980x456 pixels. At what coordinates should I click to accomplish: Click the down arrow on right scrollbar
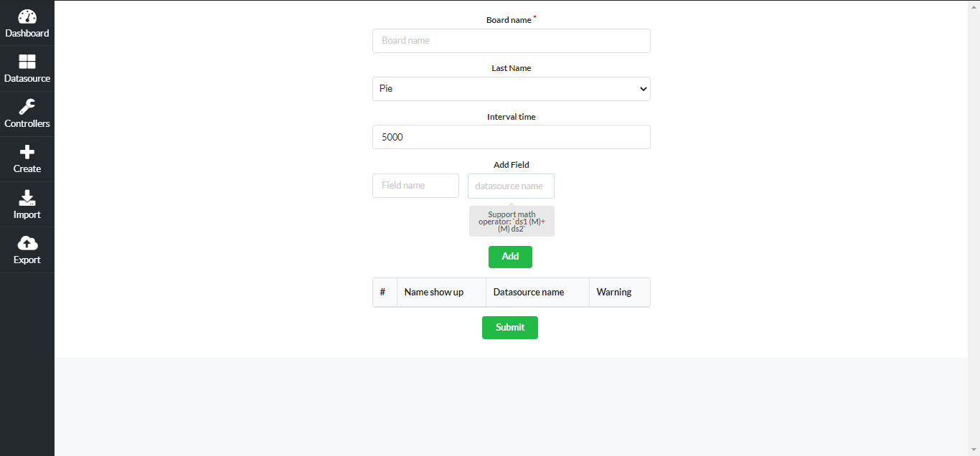pyautogui.click(x=974, y=450)
